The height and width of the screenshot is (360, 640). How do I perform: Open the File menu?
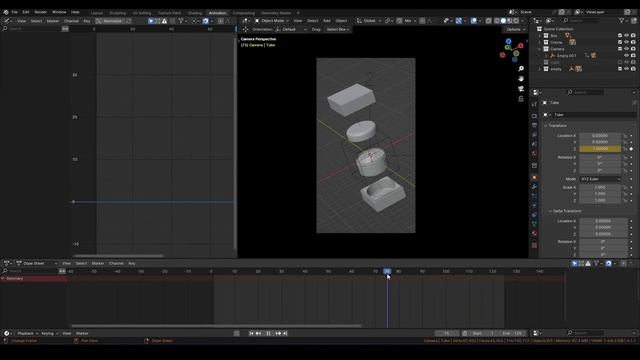click(14, 12)
